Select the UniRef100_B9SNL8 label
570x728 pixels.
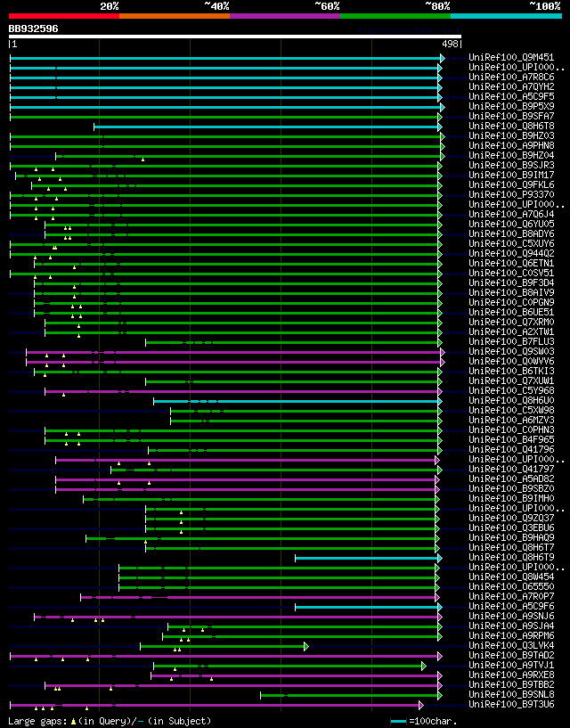coord(511,694)
